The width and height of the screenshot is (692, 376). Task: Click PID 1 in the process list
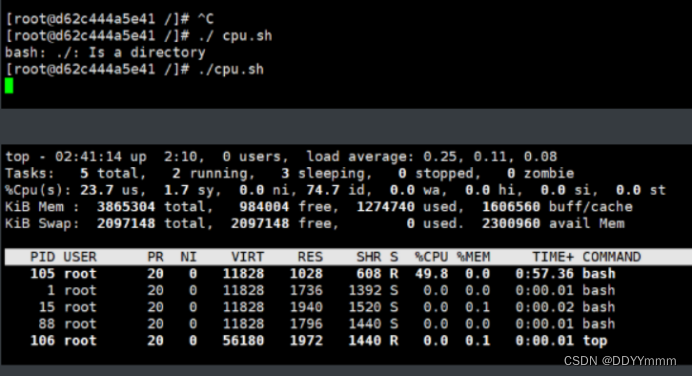(x=51, y=290)
